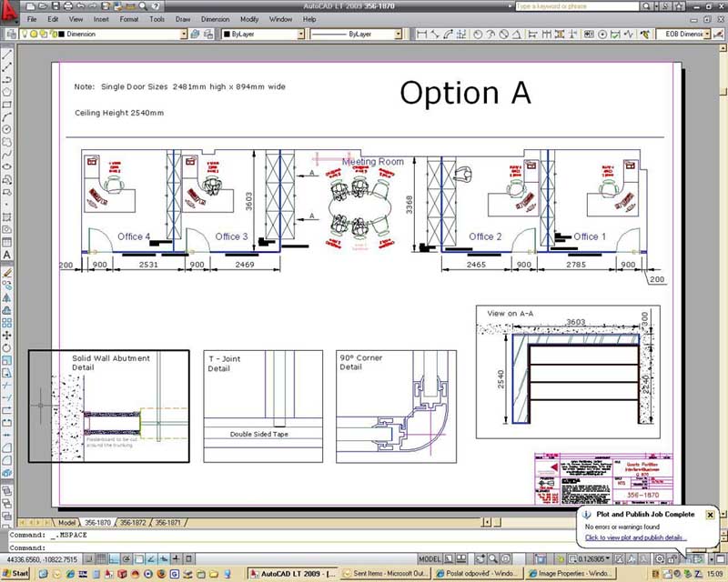Image resolution: width=728 pixels, height=582 pixels.
Task: Open the ByLayer linetype dropdown
Action: click(402, 35)
